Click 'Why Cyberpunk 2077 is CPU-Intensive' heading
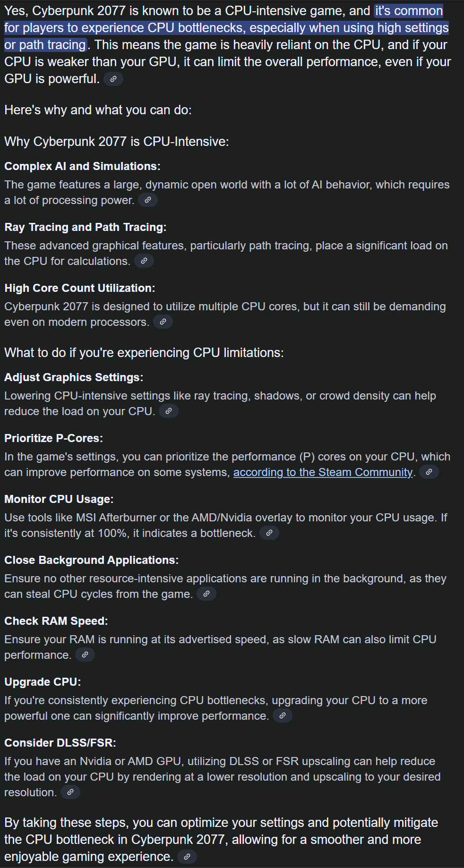 point(117,142)
